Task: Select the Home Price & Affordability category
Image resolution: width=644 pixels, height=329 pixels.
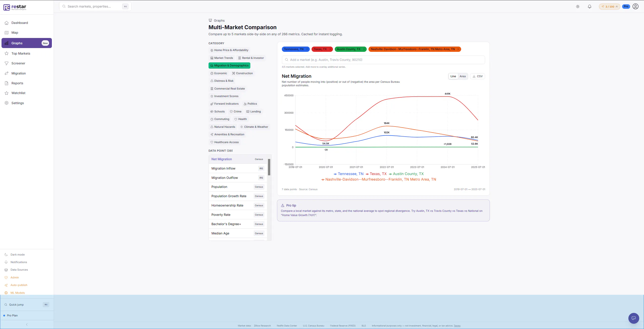Action: pyautogui.click(x=229, y=50)
